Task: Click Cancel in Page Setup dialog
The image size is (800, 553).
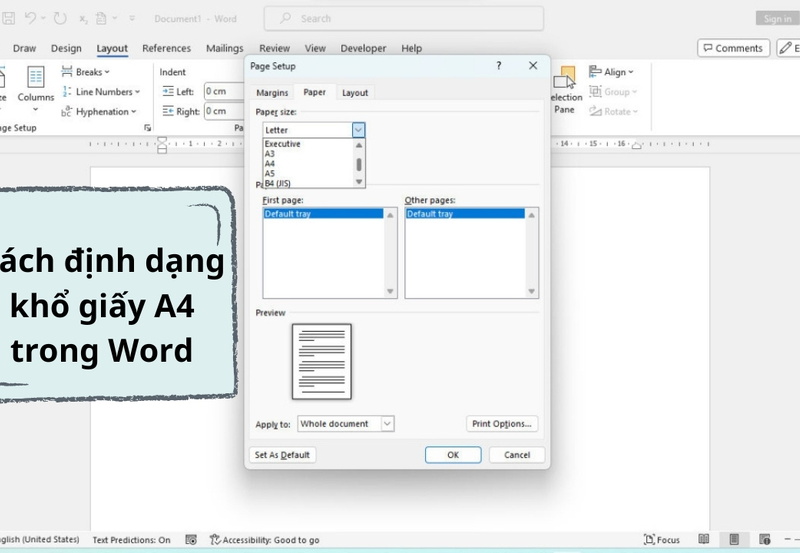Action: [x=517, y=455]
